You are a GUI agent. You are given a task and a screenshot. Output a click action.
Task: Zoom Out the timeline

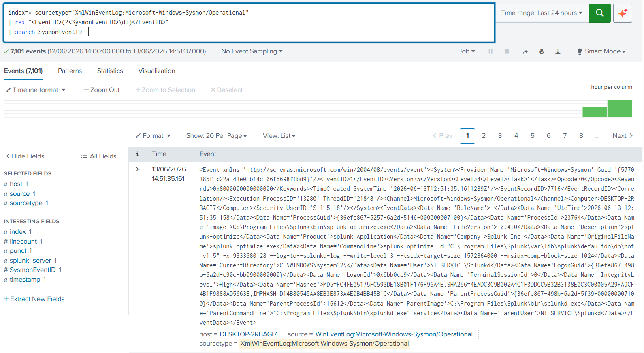[x=102, y=90]
